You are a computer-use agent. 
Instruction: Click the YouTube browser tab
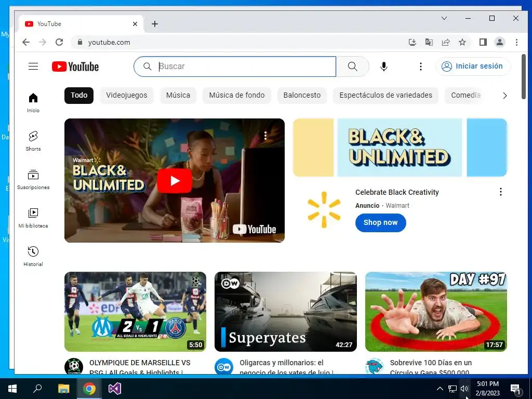point(82,24)
